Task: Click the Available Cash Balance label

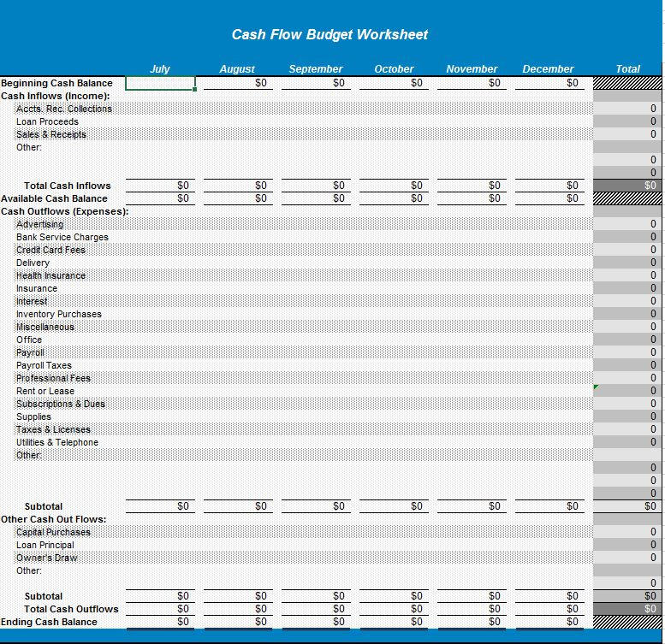Action: pos(54,198)
